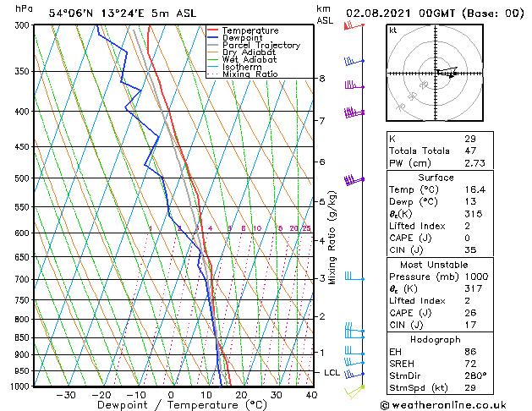Click the 'Temperature' legend label
532x411 pixels.
(x=250, y=30)
